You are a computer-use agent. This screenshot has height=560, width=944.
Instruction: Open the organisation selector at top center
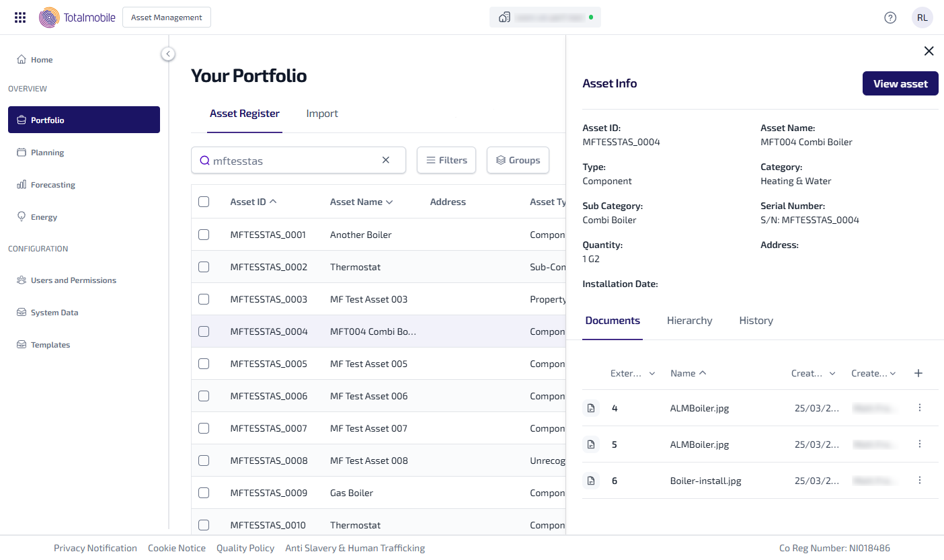pyautogui.click(x=545, y=17)
